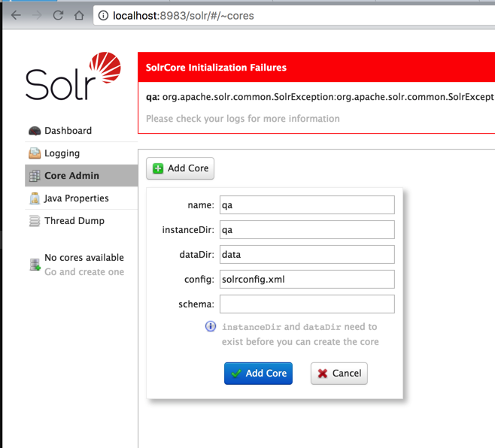The width and height of the screenshot is (495, 448).
Task: Follow 'Go and create one' link
Action: tap(84, 271)
